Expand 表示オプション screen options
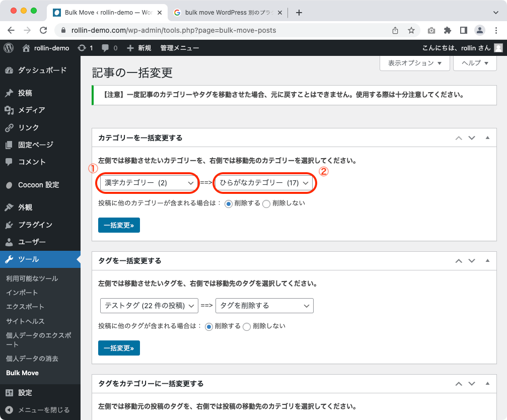 (415, 63)
